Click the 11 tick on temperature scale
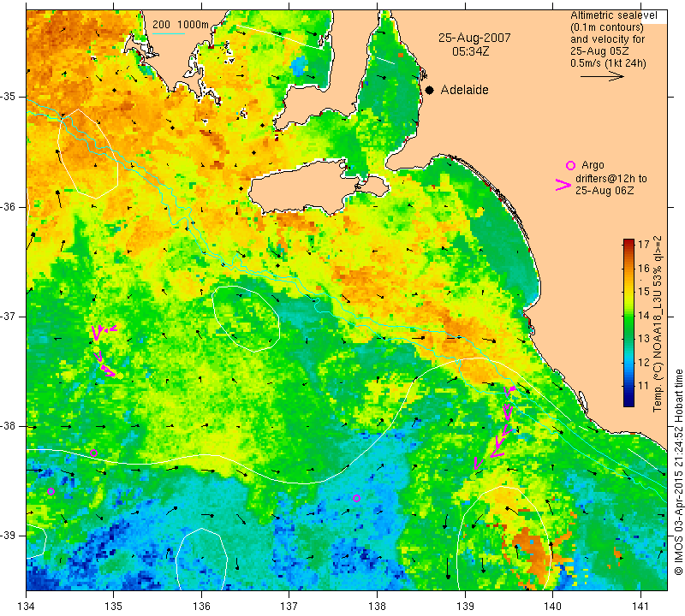 click(x=644, y=386)
